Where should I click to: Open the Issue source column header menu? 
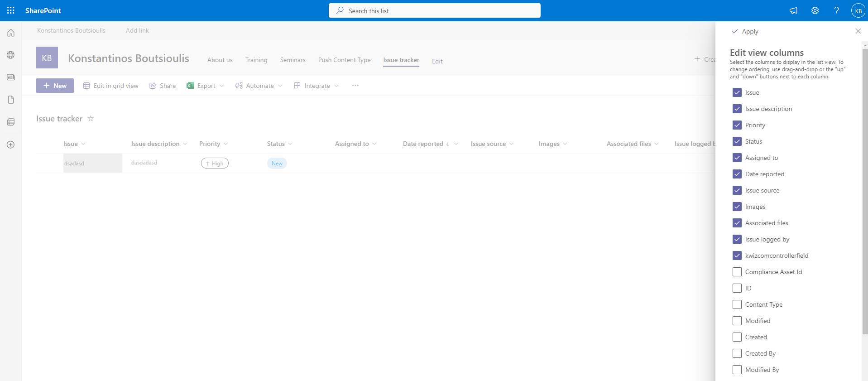click(492, 144)
